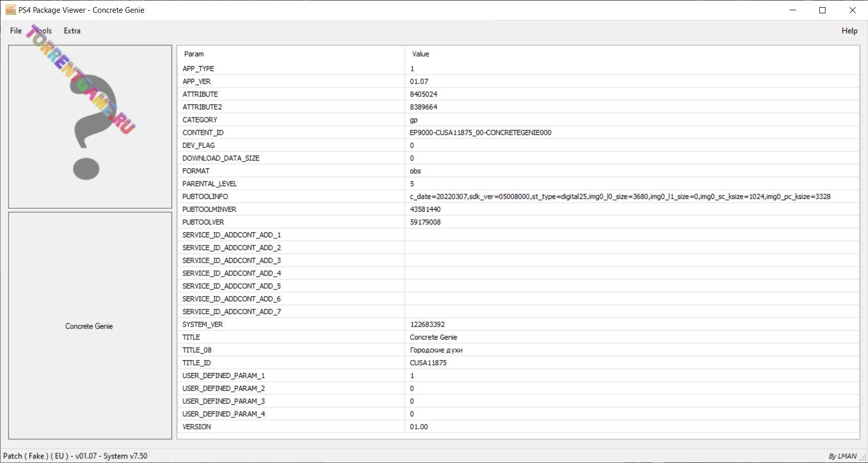The image size is (868, 463).
Task: Click the PS4 Package Viewer app icon
Action: [x=10, y=10]
